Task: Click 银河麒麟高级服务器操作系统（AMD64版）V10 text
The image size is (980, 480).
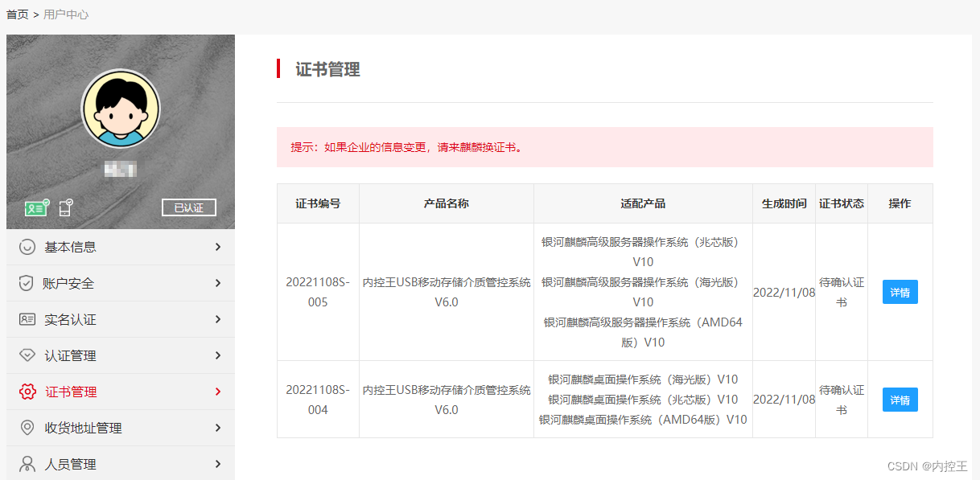Action: [643, 332]
